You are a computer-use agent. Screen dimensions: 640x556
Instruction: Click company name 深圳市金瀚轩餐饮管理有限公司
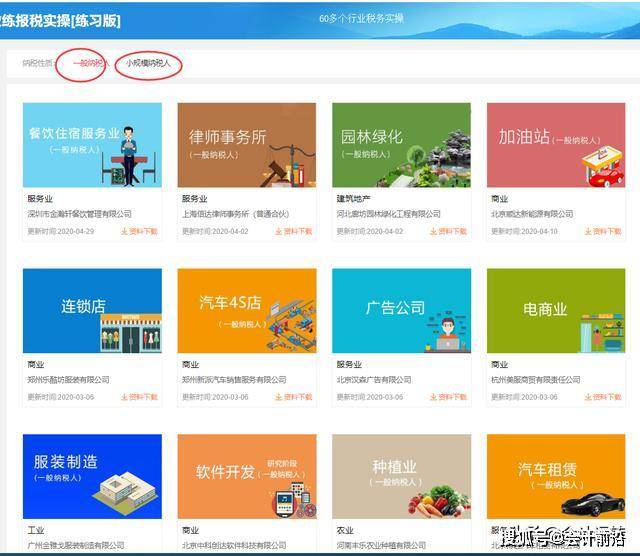coord(80,214)
